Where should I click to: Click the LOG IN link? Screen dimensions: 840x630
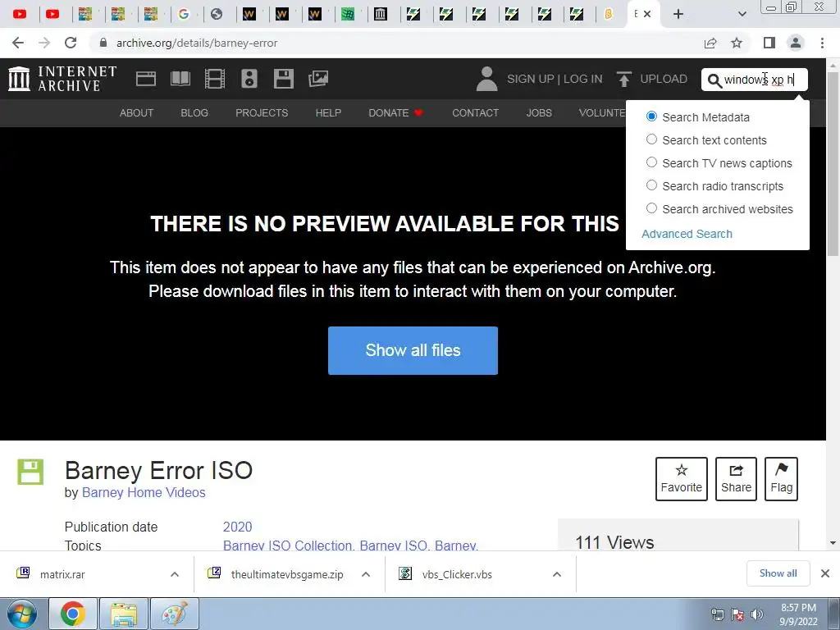(583, 79)
